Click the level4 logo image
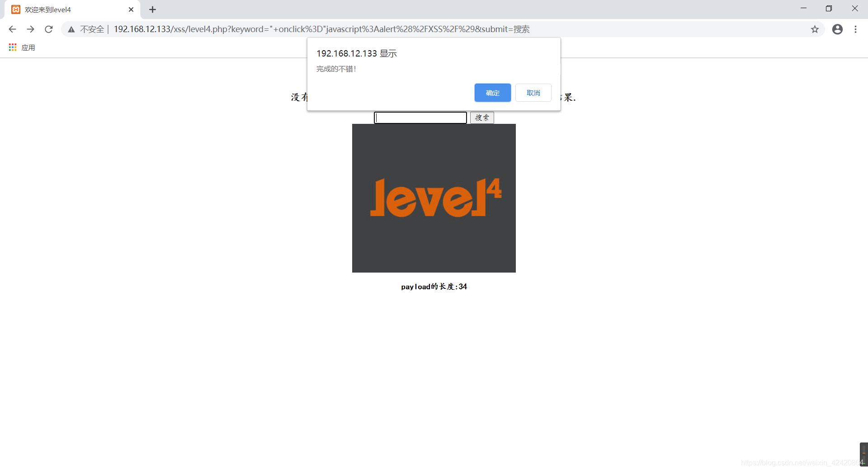 point(434,198)
